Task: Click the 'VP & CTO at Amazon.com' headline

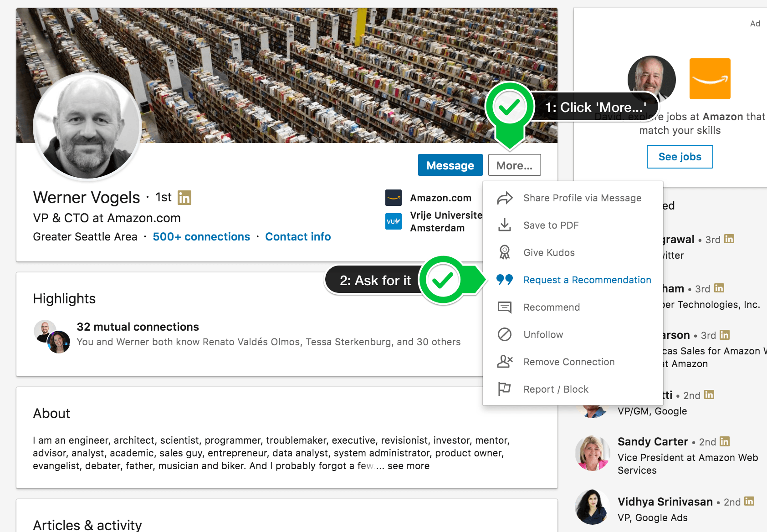Action: pos(107,218)
